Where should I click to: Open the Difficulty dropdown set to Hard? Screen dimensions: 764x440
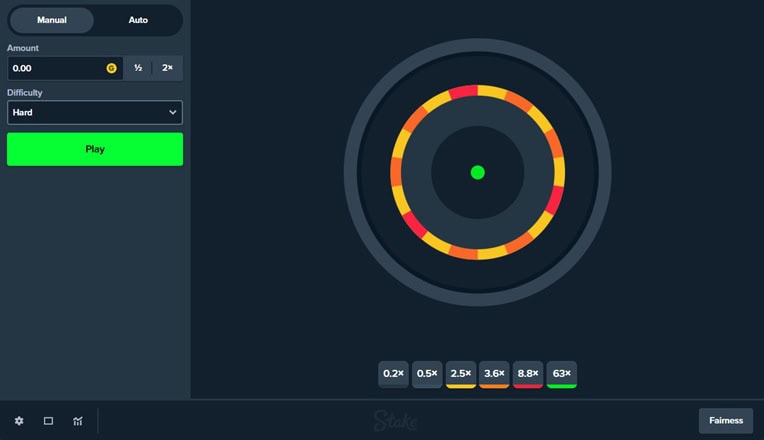coord(95,113)
